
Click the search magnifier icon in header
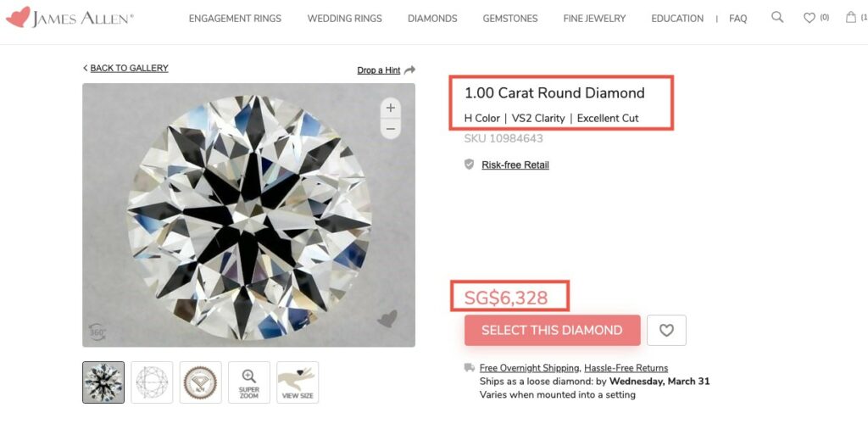coord(777,17)
